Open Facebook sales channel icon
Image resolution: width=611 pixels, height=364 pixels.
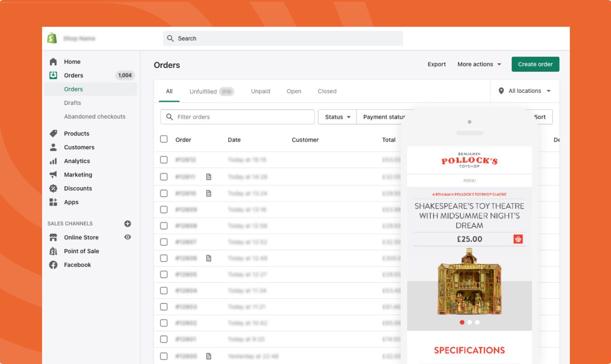tap(53, 265)
